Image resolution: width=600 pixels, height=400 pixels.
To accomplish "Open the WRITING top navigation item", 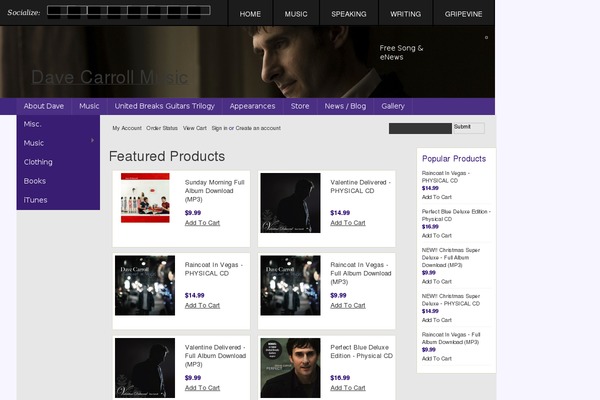I will pos(405,14).
